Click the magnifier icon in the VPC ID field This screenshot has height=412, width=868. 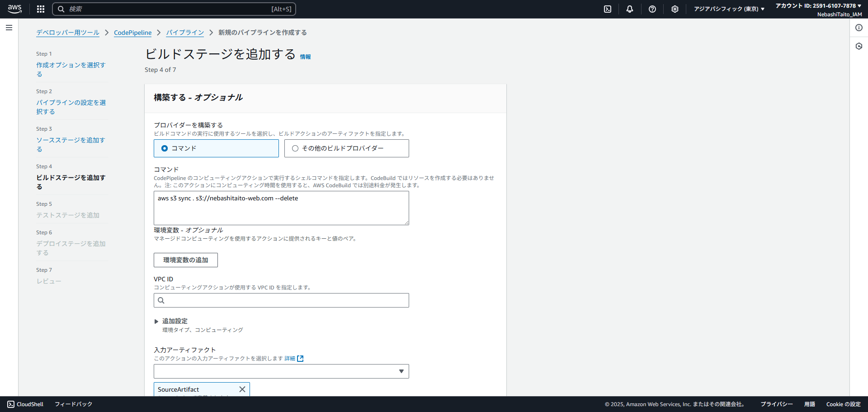161,300
